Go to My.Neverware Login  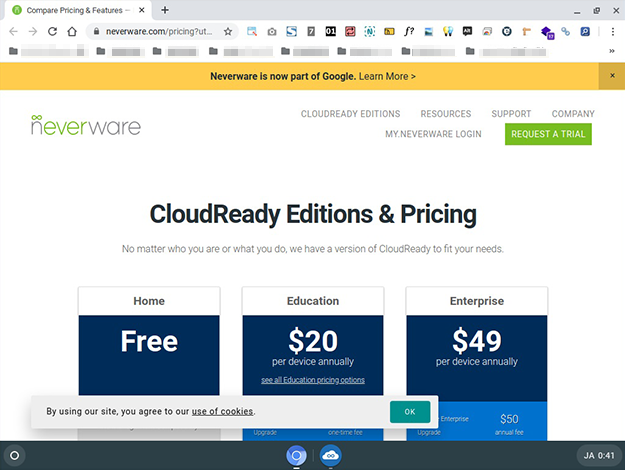click(433, 134)
